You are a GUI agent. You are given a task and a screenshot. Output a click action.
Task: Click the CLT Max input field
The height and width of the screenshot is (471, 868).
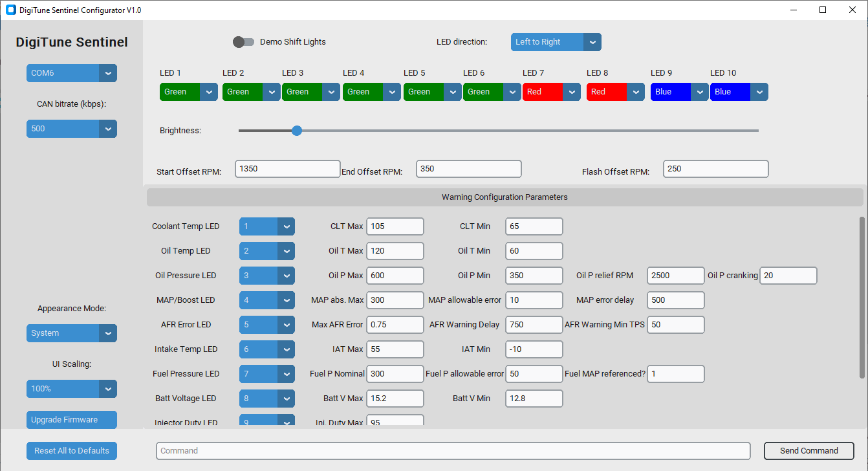click(x=395, y=226)
